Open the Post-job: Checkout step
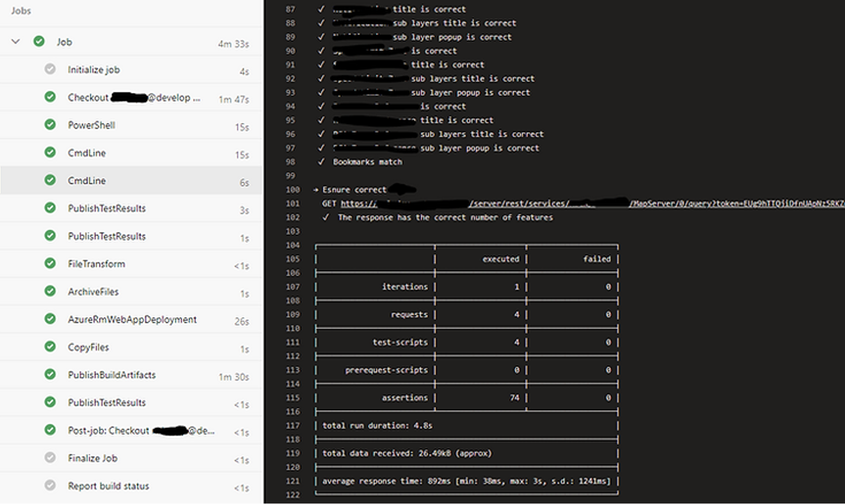 coord(131,431)
